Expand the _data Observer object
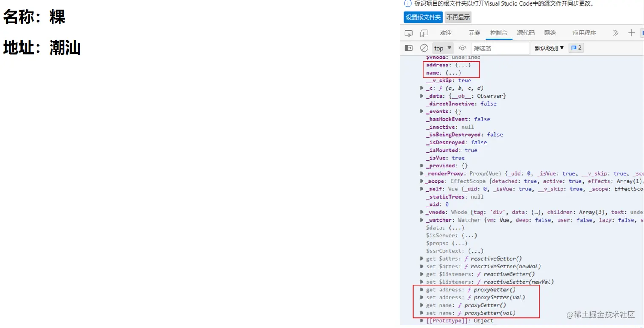Viewport: 644px width, 328px height. tap(422, 96)
